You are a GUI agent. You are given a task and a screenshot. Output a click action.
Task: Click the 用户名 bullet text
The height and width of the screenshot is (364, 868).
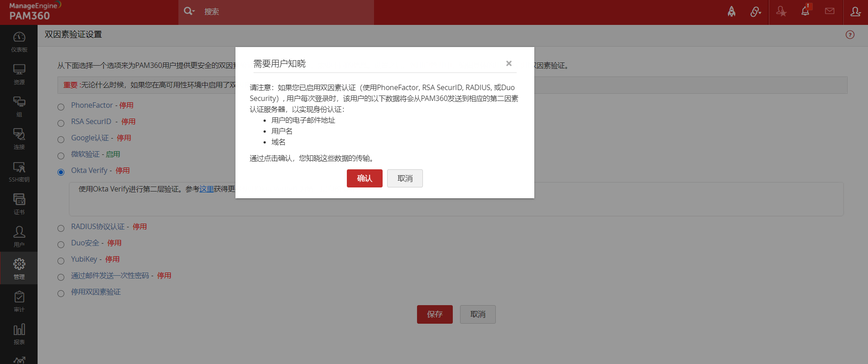(x=282, y=131)
